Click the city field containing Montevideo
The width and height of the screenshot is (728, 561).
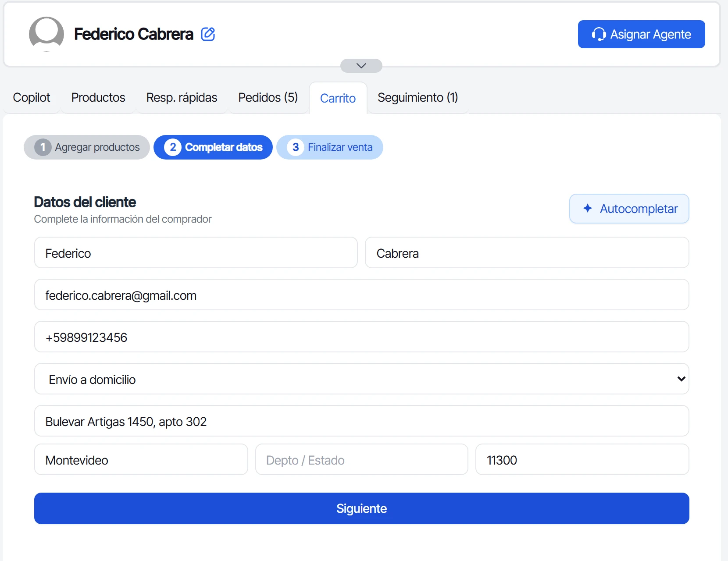tap(141, 459)
